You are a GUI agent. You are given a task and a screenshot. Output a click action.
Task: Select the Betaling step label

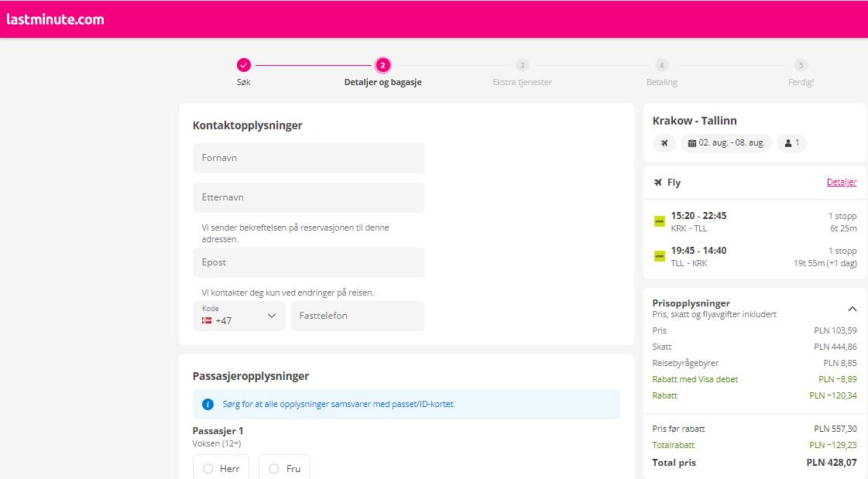pos(661,82)
